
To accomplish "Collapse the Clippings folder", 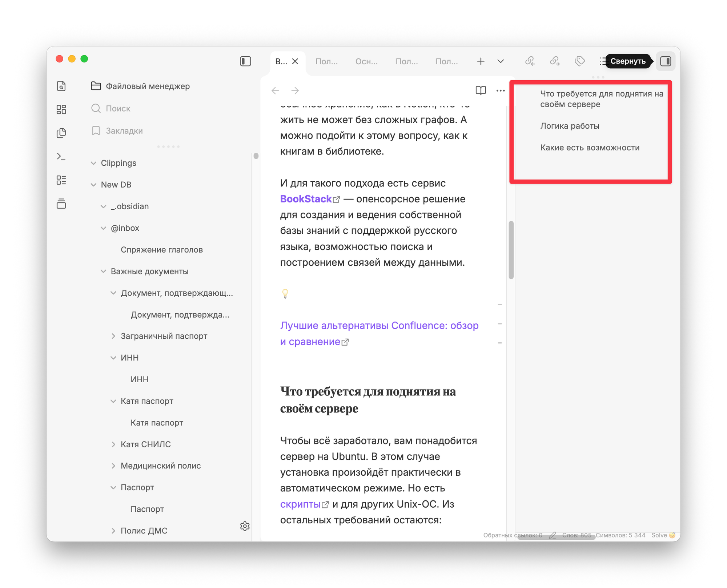I will (94, 163).
